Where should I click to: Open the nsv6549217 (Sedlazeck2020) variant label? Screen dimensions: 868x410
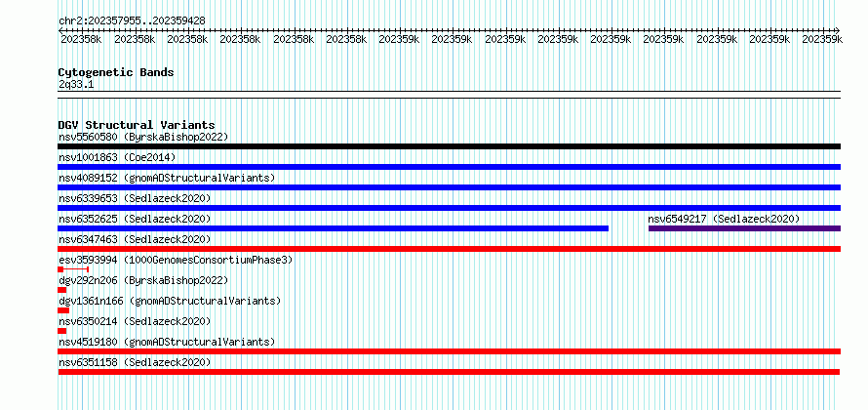point(724,219)
